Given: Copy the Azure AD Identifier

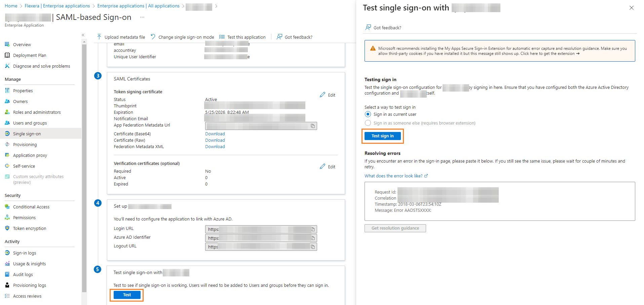Looking at the screenshot, I should click(x=313, y=238).
